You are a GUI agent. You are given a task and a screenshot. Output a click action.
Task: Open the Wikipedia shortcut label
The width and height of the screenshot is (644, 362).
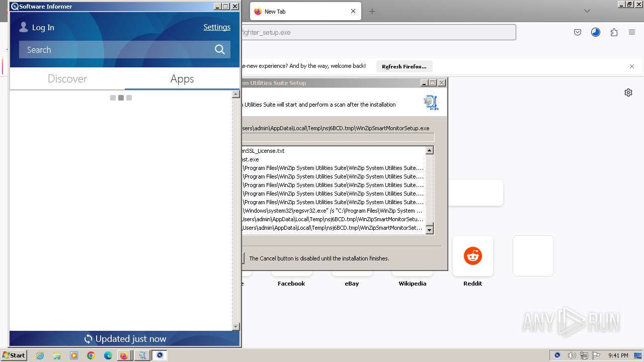tap(413, 284)
